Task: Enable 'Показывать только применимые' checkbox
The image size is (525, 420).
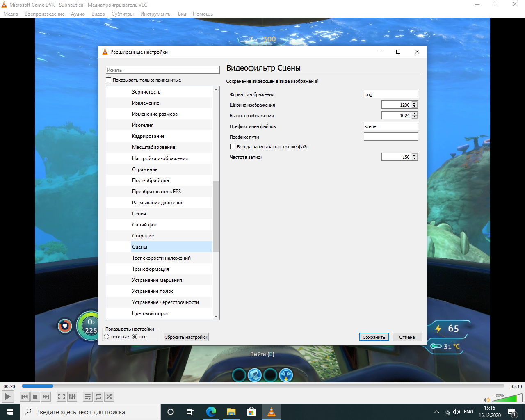Action: 109,80
